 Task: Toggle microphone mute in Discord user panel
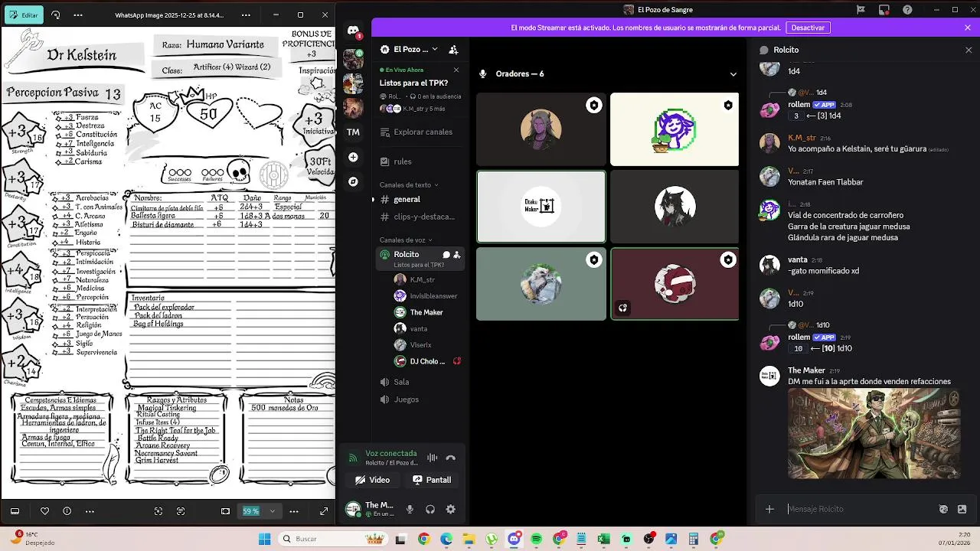click(x=410, y=509)
